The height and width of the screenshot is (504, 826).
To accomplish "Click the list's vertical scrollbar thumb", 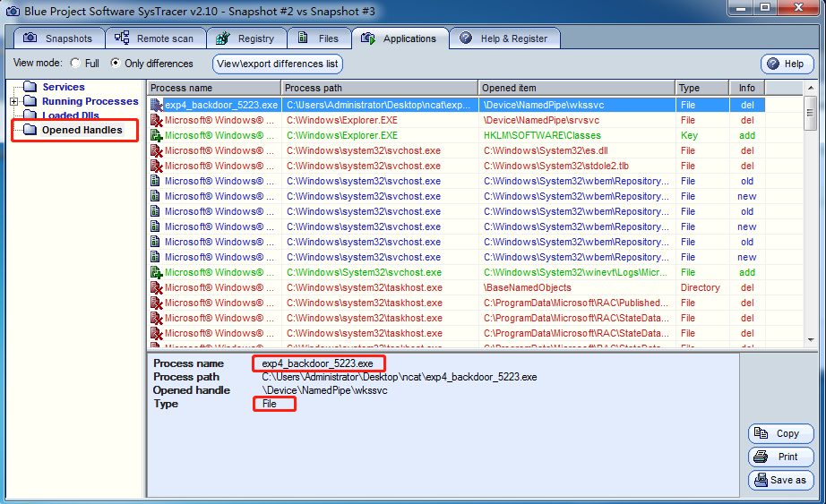I will pos(811,113).
